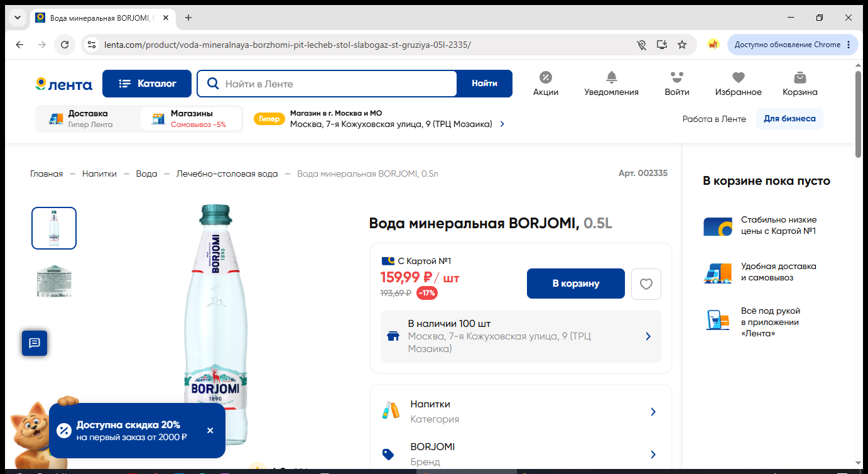The image size is (868, 474).
Task: Click the page vertical scrollbar
Action: (x=859, y=114)
